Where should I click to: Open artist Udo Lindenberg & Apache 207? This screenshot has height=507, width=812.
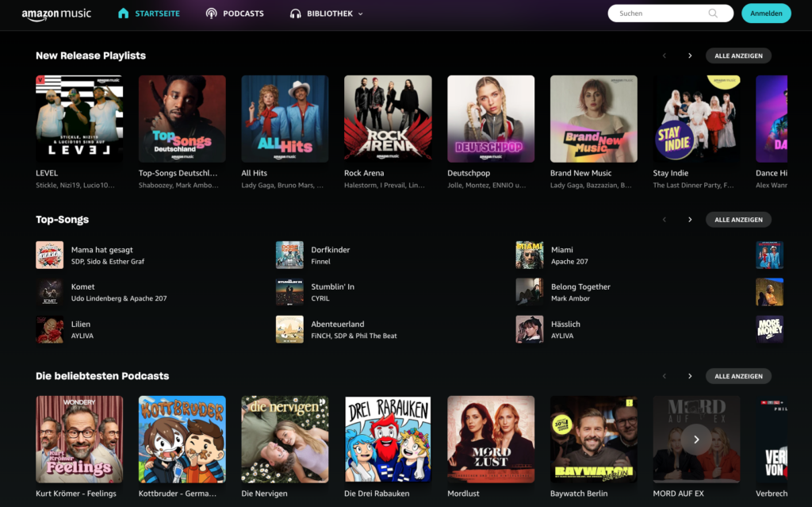tap(119, 298)
